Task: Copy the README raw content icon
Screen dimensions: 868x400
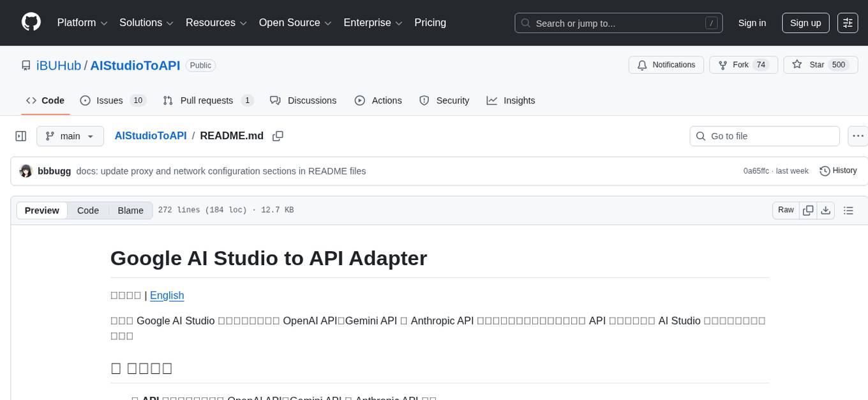Action: pos(808,210)
